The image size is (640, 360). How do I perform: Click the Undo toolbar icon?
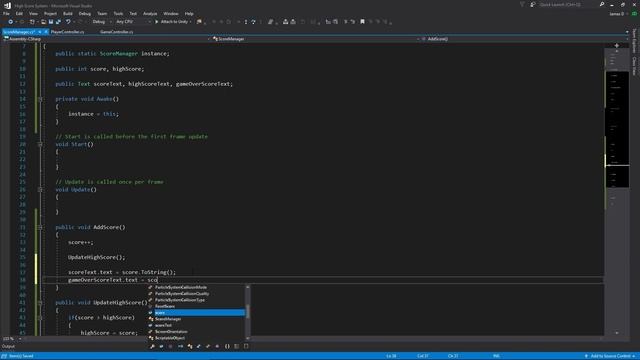pos(68,22)
